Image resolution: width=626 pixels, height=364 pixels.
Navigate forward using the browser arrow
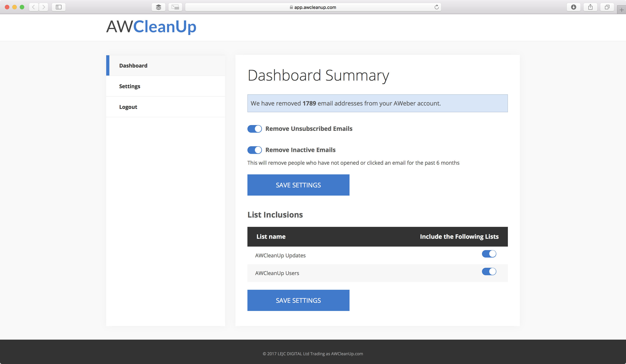pyautogui.click(x=44, y=7)
